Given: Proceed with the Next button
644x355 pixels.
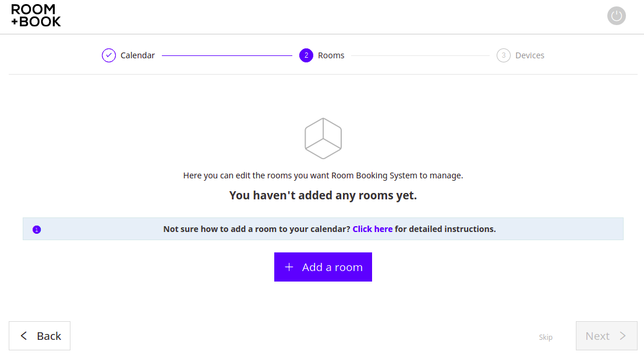Looking at the screenshot, I should [x=607, y=336].
